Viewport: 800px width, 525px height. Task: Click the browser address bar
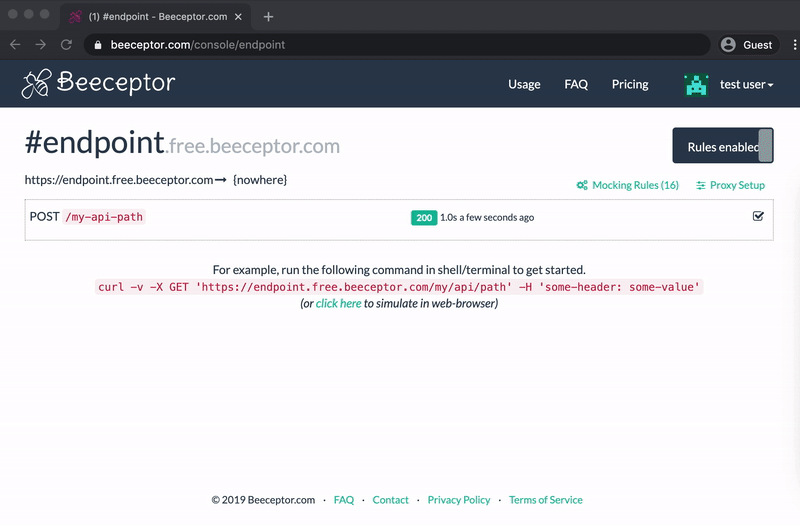point(400,45)
